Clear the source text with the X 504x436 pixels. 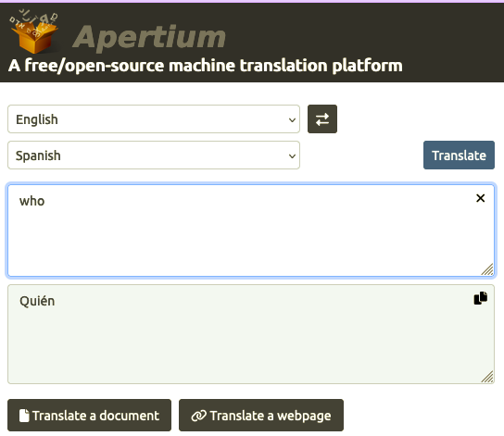480,198
